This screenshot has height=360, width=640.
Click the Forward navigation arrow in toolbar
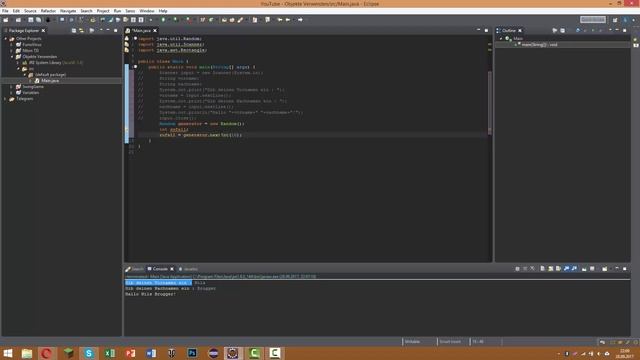pos(300,20)
